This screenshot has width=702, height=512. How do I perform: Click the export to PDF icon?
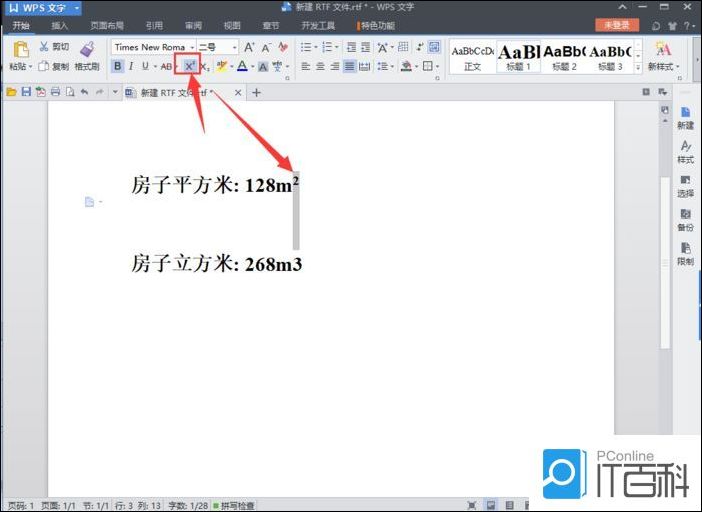click(41, 92)
